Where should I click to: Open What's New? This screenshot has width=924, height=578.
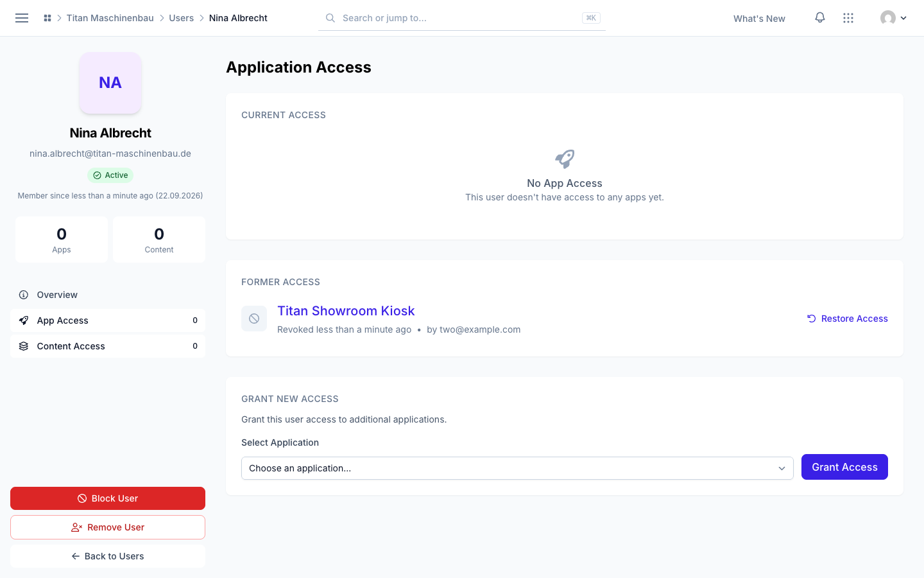pos(759,19)
